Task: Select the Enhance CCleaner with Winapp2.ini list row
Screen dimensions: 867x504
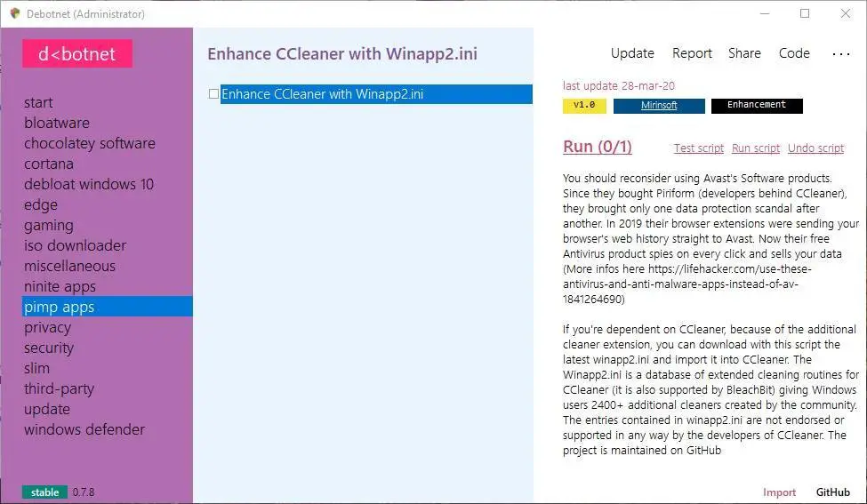Action: click(376, 94)
